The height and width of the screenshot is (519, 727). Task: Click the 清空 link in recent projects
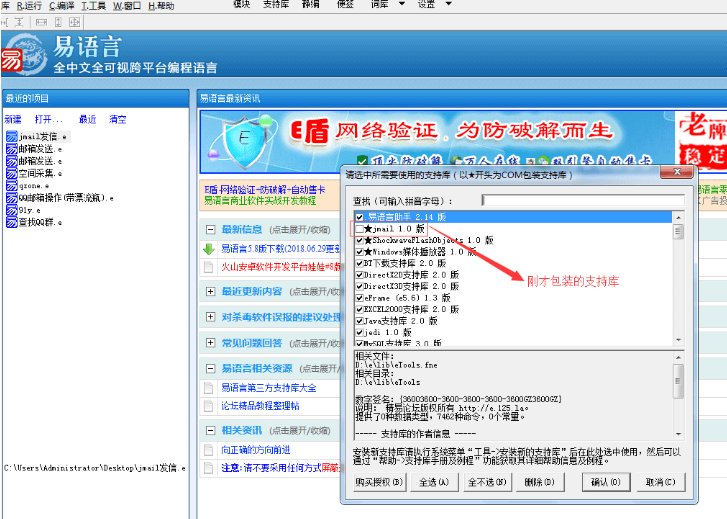pos(118,119)
